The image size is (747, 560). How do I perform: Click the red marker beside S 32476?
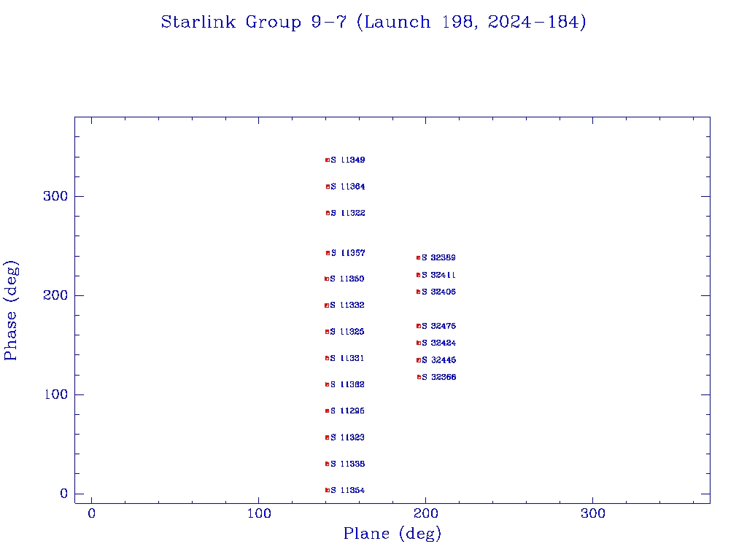(x=419, y=326)
